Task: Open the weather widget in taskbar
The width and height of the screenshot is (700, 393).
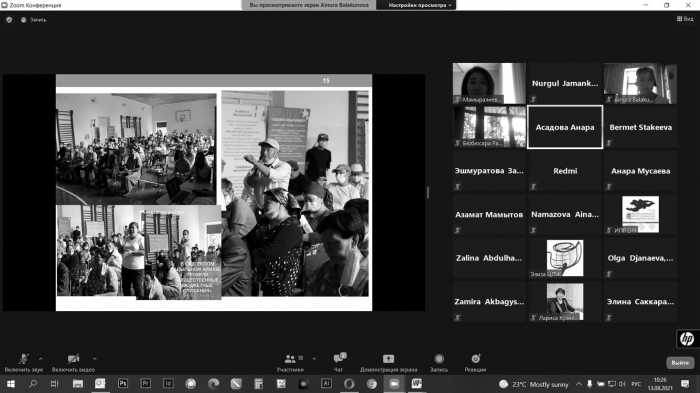Action: point(534,384)
